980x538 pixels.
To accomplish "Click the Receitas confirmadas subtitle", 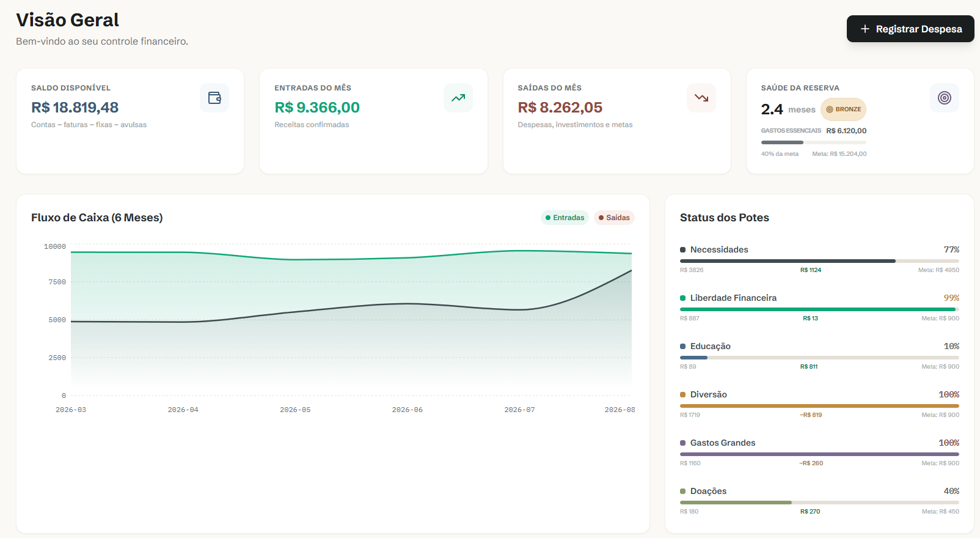I will pos(312,125).
